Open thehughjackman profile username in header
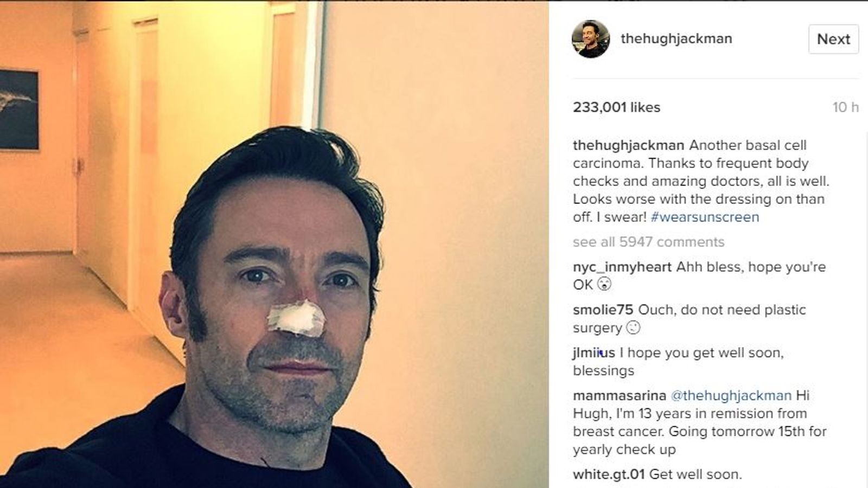868x488 pixels. tap(676, 38)
